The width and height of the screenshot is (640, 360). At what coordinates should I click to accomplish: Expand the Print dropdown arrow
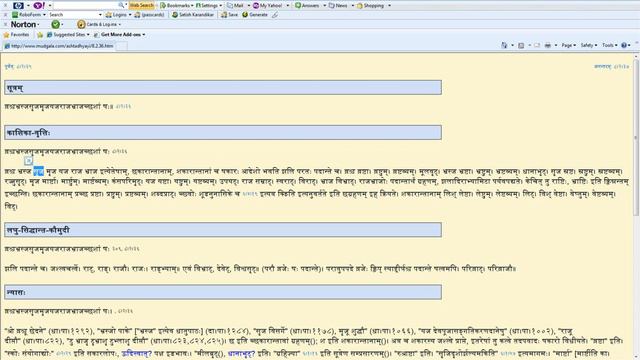pyautogui.click(x=556, y=45)
